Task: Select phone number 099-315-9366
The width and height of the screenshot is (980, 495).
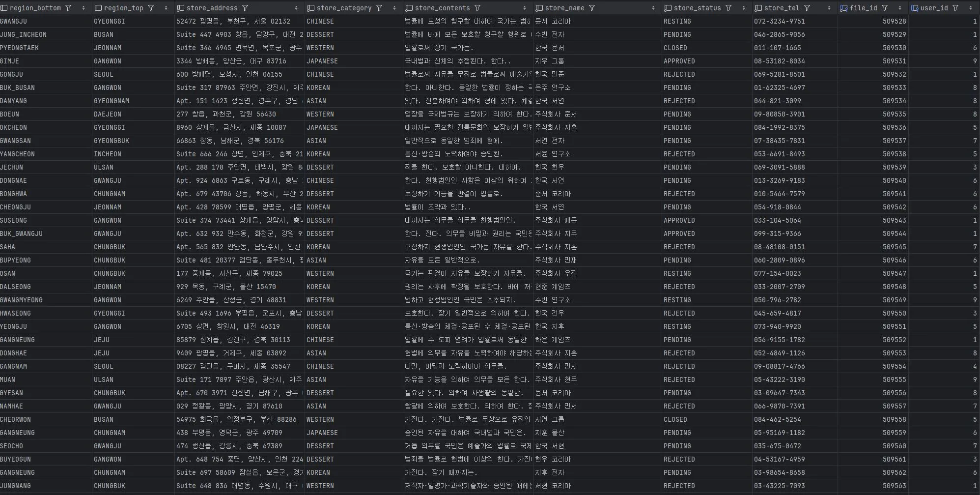Action: pyautogui.click(x=795, y=233)
